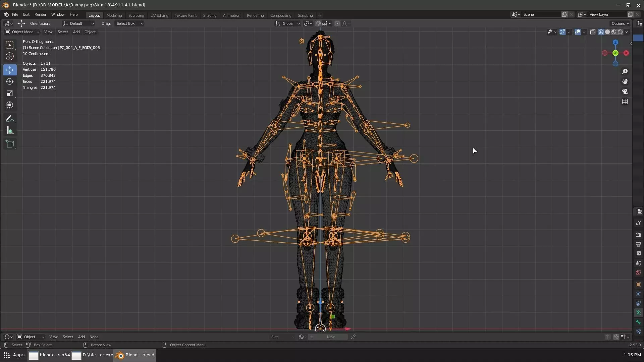Open the Bone properties tab
The image size is (644, 362).
[638, 322]
